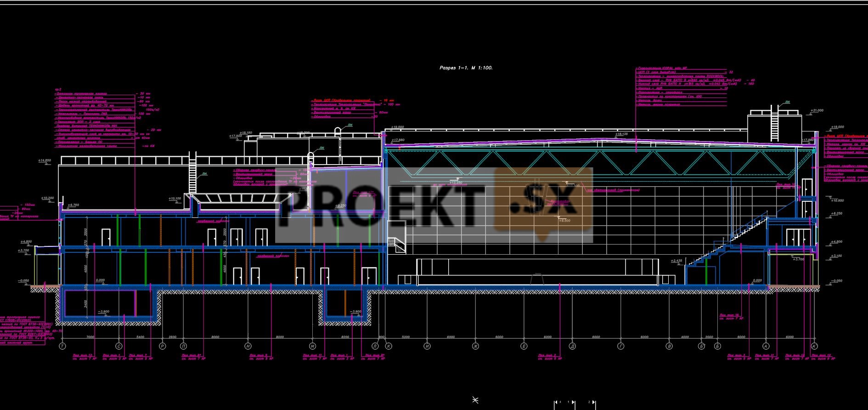Select axis bubble Т
Image resolution: width=868 pixels, height=410 pixels.
62,346
